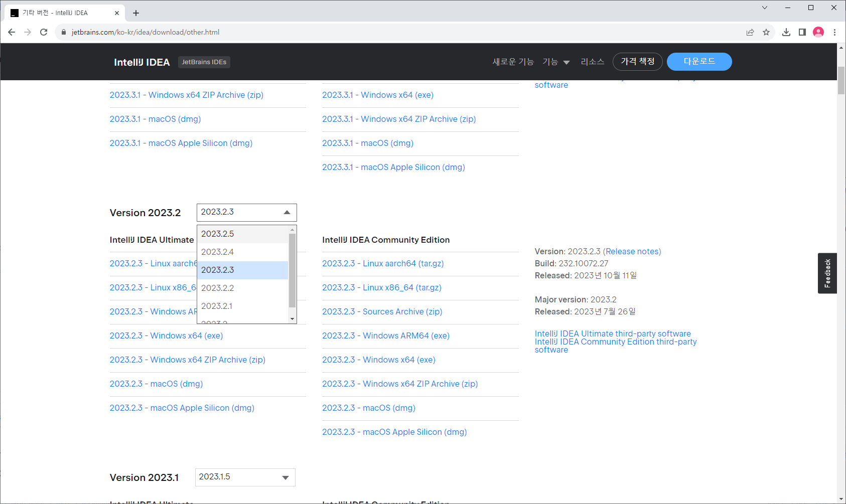Open Chrome three-dot menu
The image size is (846, 504).
(x=834, y=32)
